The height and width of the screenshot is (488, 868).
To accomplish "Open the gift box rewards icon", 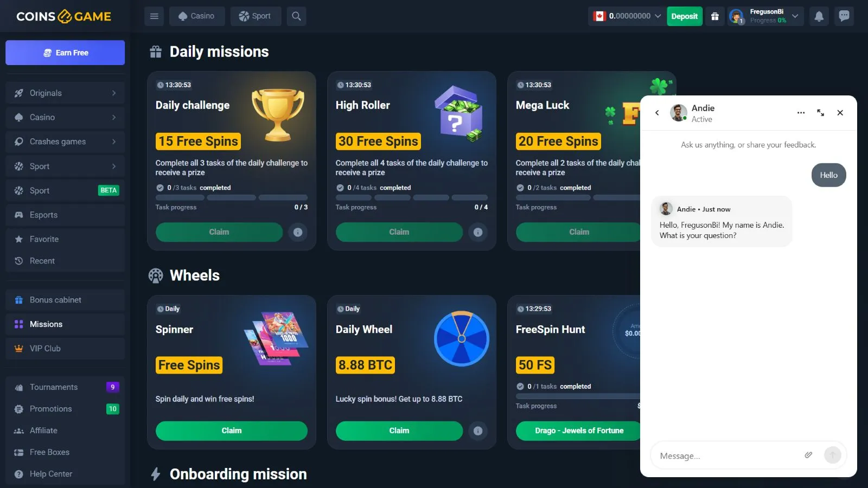I will pos(715,16).
